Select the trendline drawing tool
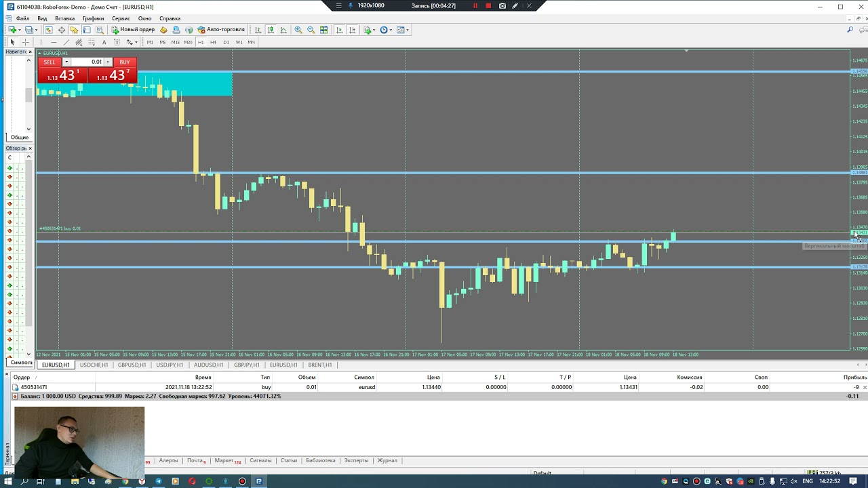 click(x=66, y=42)
